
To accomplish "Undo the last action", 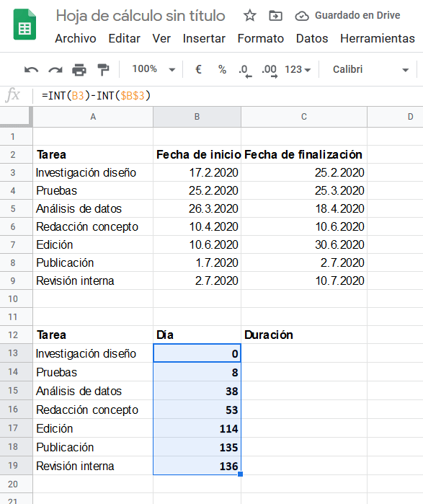I will click(x=31, y=69).
